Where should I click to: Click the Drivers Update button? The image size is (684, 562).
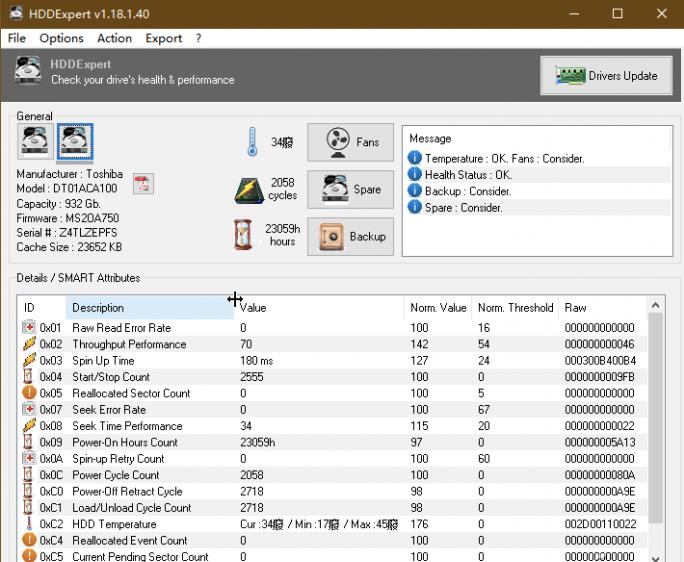point(606,75)
